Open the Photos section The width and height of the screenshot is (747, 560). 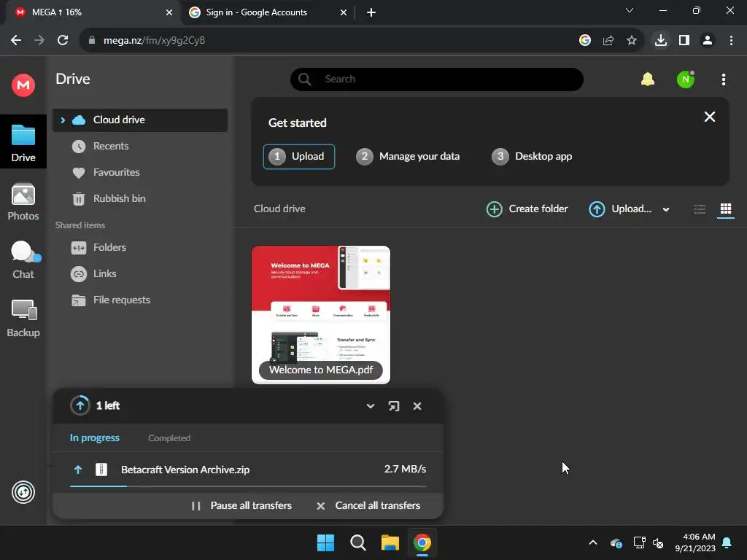click(x=23, y=201)
